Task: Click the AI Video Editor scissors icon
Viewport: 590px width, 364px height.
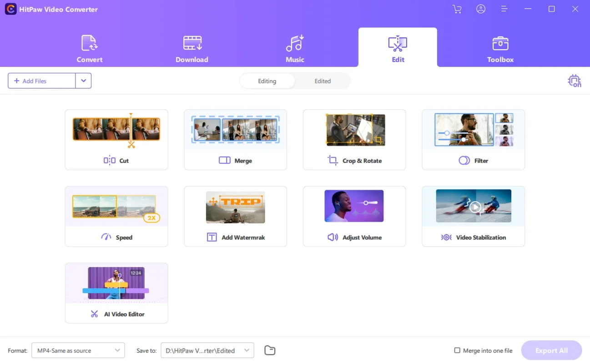Action: 95,314
